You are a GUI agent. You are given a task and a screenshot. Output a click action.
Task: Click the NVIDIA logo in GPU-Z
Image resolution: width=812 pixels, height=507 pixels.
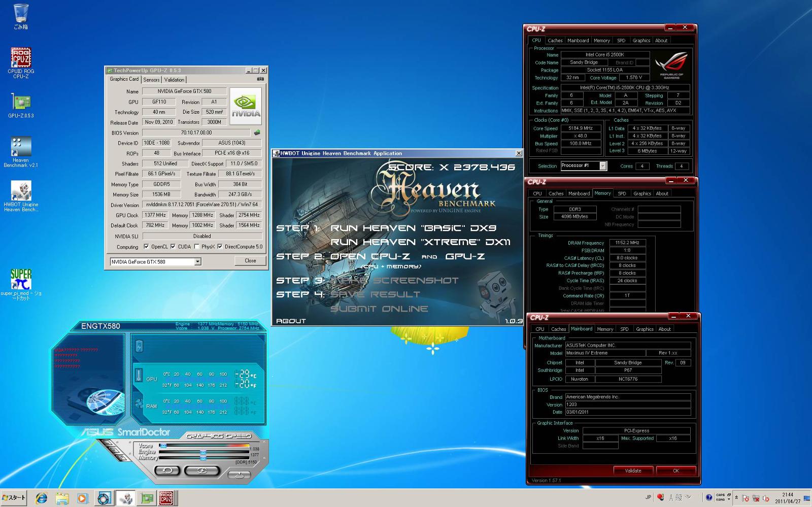246,106
